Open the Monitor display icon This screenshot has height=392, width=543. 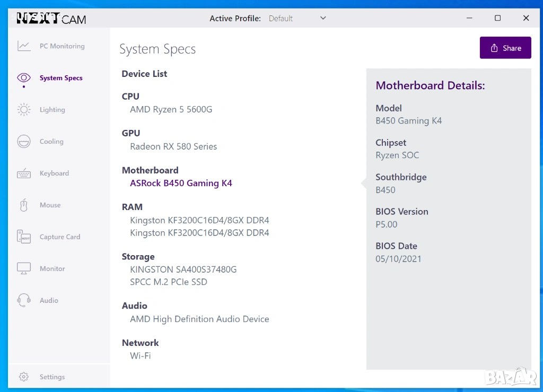click(24, 269)
